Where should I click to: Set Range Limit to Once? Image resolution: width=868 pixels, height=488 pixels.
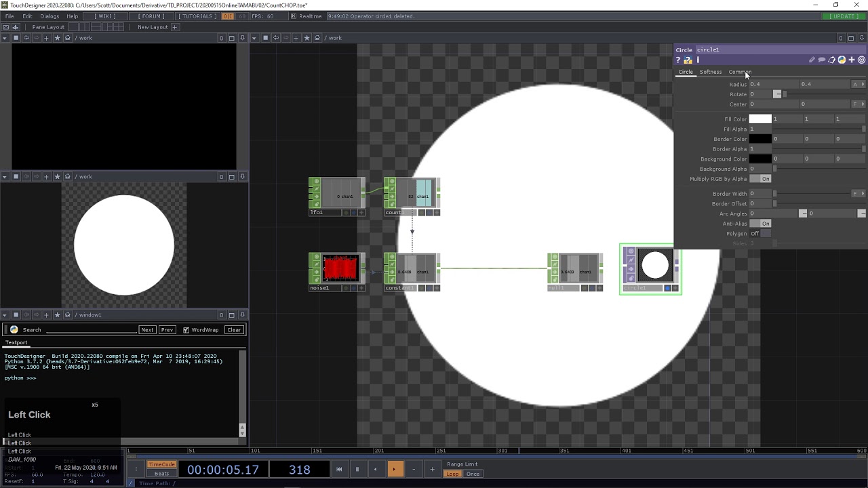pos(473,474)
